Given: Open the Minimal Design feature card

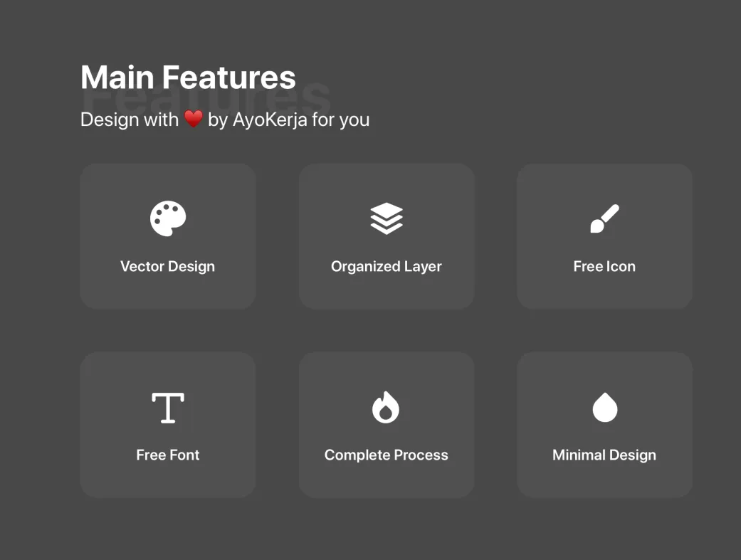Looking at the screenshot, I should (x=604, y=424).
